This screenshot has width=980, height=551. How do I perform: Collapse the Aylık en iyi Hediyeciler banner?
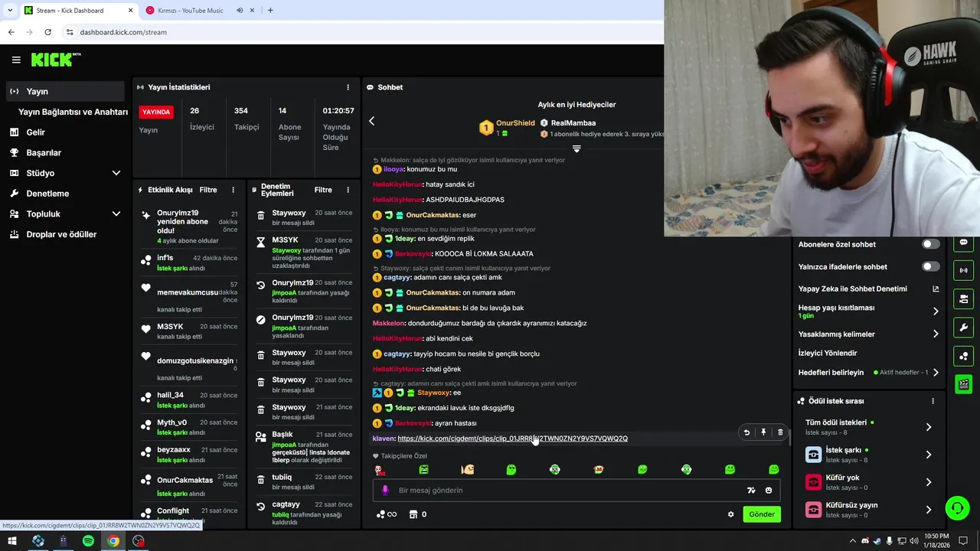click(577, 148)
